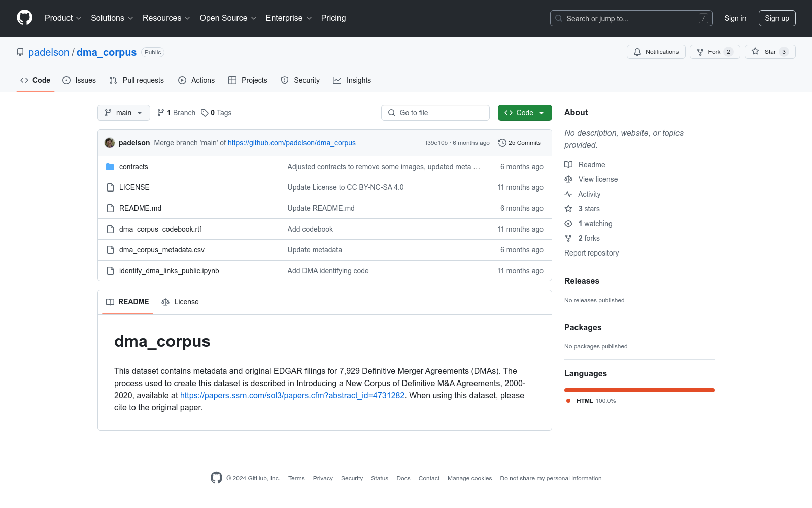Click the Notifications bell button
Image resolution: width=812 pixels, height=508 pixels.
click(x=656, y=52)
